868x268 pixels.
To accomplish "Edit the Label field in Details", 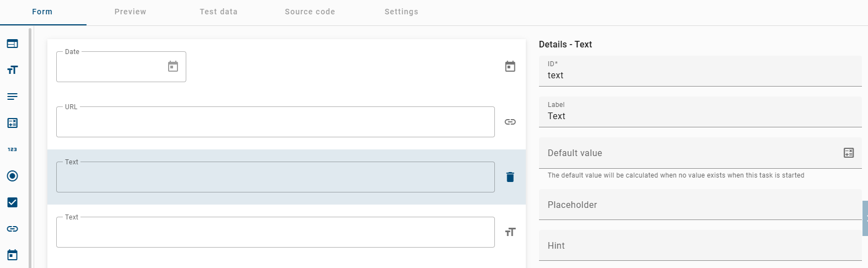I will [x=700, y=112].
